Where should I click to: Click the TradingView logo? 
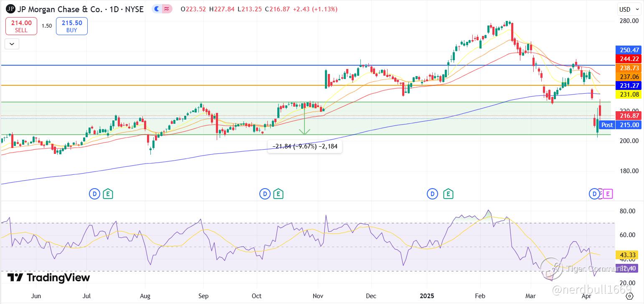(x=49, y=278)
